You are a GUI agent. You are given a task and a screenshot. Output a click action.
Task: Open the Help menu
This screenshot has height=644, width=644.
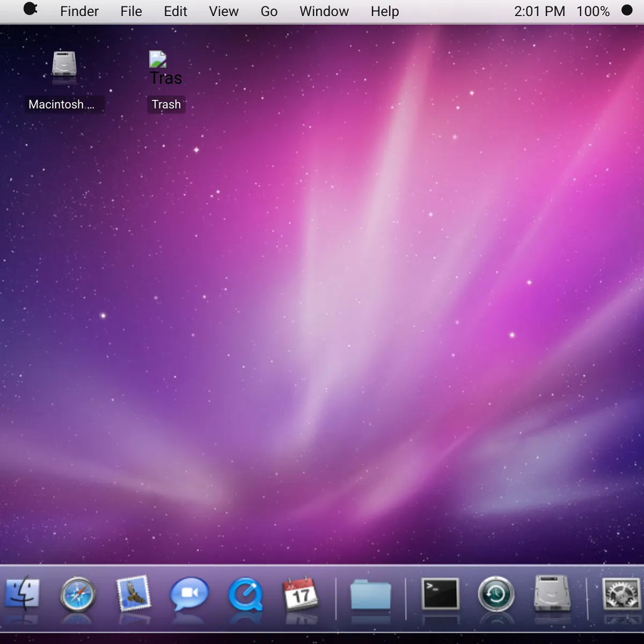pos(385,11)
